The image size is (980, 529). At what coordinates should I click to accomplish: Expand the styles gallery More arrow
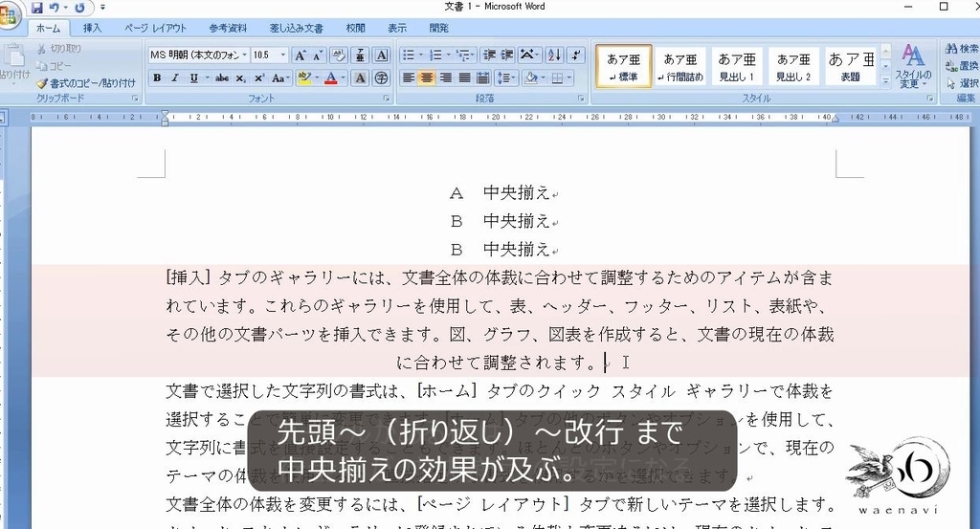coord(885,81)
